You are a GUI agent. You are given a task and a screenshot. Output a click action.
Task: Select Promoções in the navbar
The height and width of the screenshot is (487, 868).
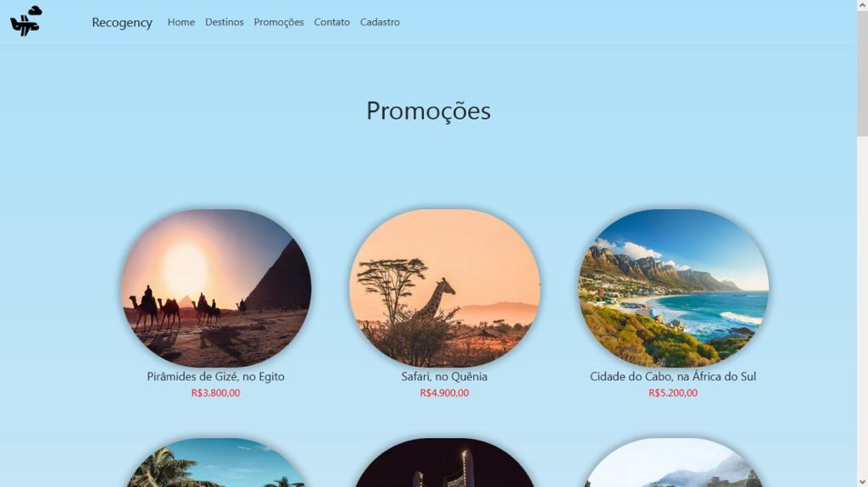(278, 22)
